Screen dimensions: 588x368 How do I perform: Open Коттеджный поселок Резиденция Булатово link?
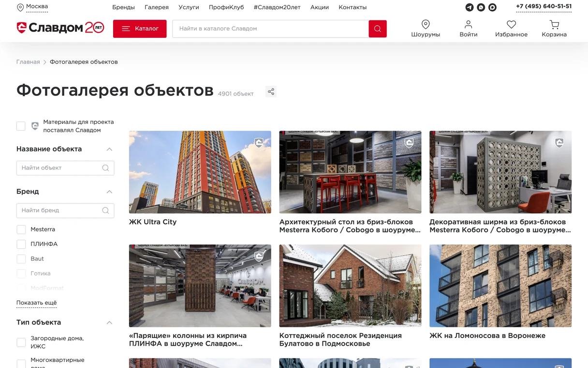click(340, 339)
